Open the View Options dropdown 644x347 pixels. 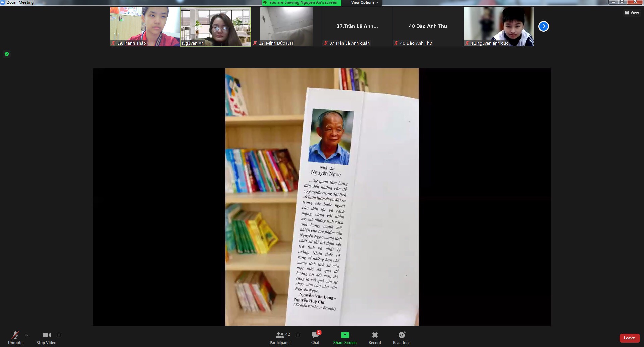click(365, 3)
